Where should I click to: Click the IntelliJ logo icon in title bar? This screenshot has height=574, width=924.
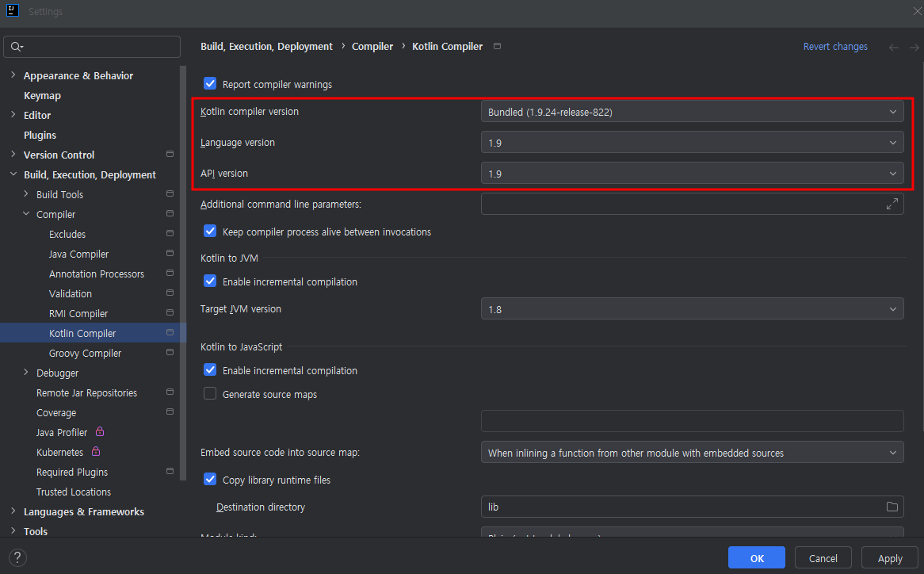13,10
